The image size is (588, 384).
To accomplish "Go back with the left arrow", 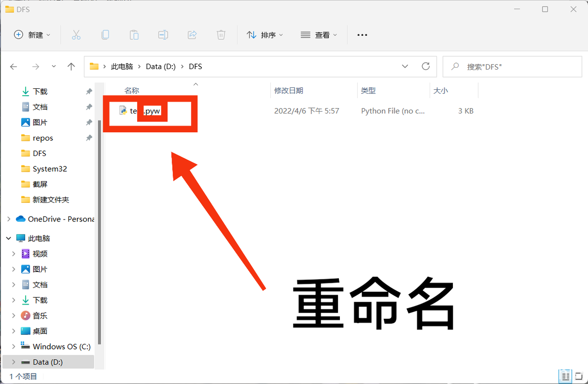I will pyautogui.click(x=14, y=67).
